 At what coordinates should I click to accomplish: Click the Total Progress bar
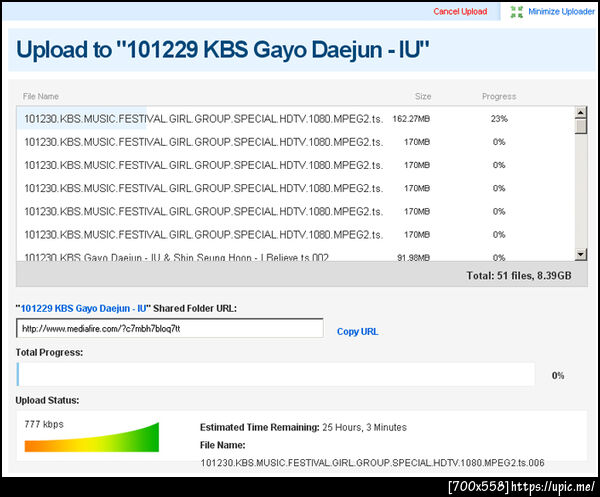[x=276, y=374]
